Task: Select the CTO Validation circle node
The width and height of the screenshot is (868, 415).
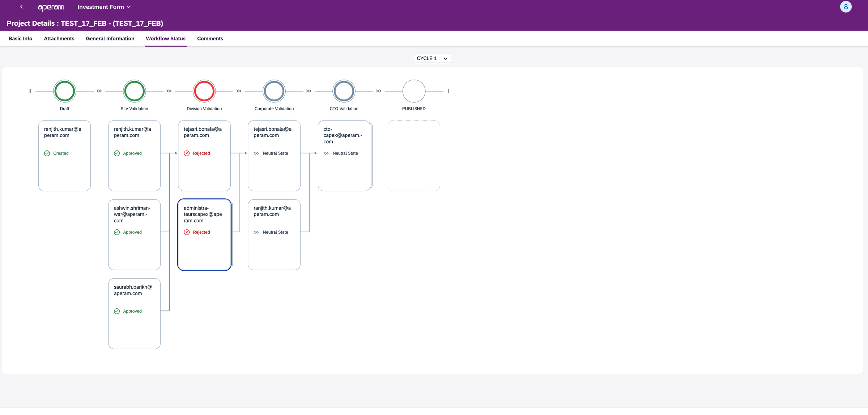Action: tap(344, 91)
